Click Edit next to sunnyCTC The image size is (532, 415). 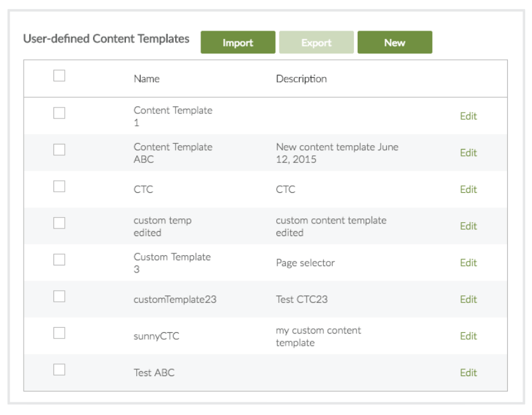coord(468,336)
